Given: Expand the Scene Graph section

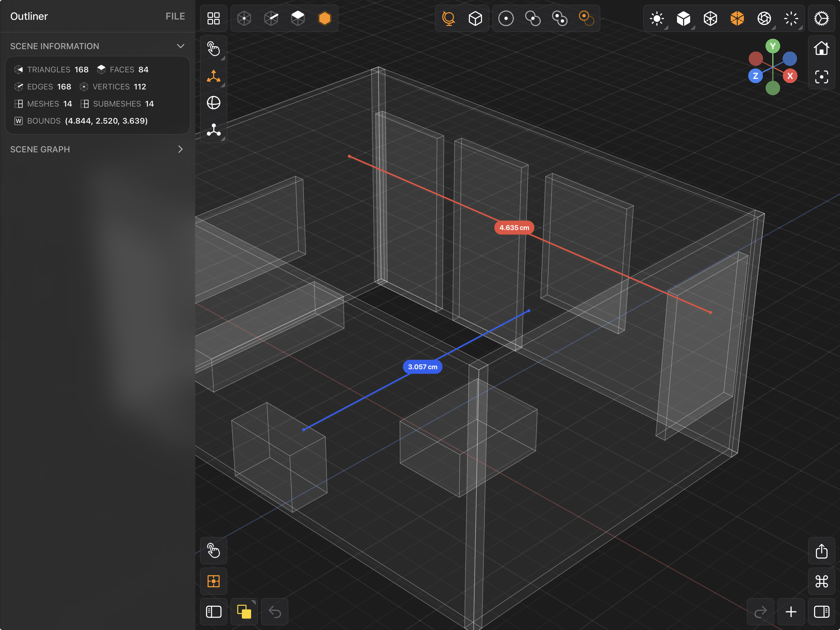Looking at the screenshot, I should (180, 149).
